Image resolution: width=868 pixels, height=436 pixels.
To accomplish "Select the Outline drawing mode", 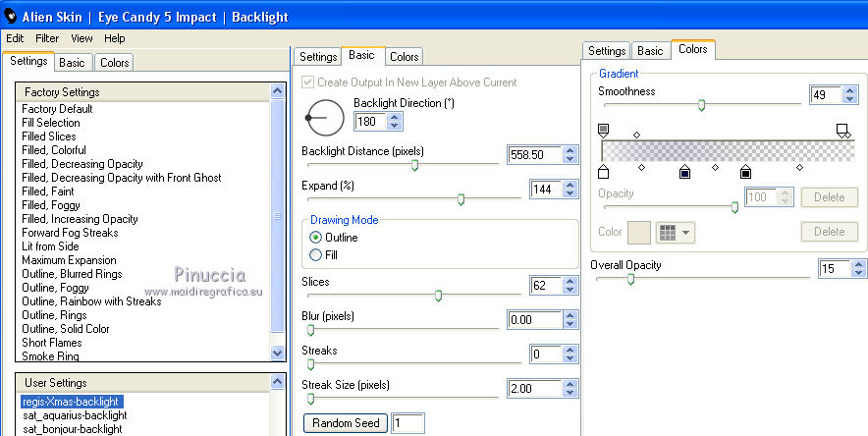I will coord(315,238).
